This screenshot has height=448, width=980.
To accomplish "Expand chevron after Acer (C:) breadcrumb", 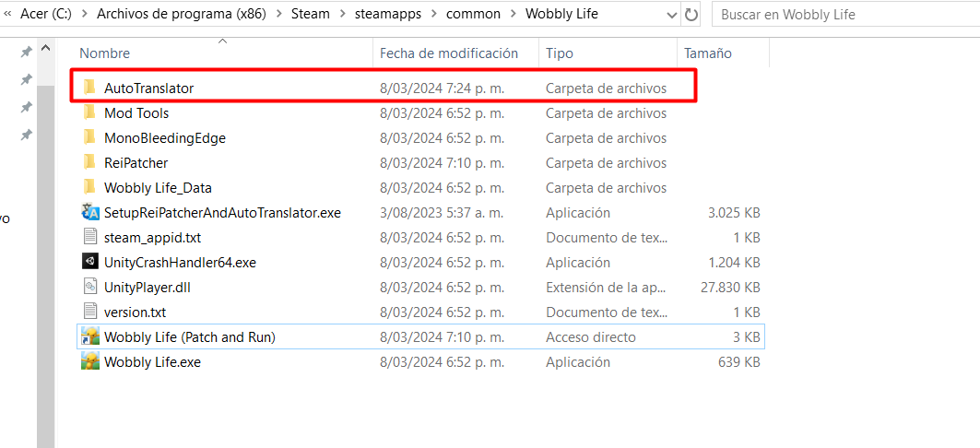I will coord(85,15).
